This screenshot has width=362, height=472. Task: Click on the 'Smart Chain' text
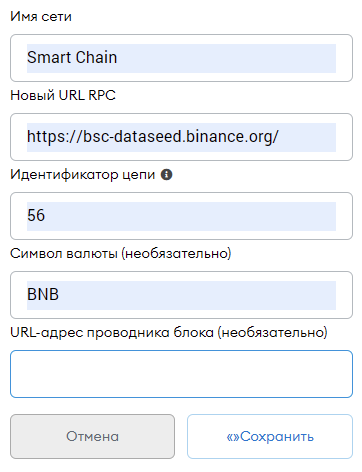coord(72,57)
